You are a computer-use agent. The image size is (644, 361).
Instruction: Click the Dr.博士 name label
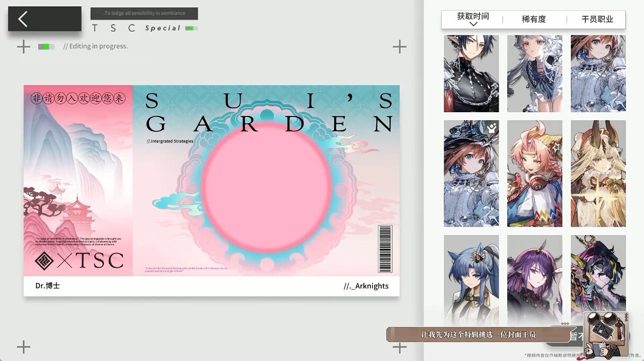(48, 286)
